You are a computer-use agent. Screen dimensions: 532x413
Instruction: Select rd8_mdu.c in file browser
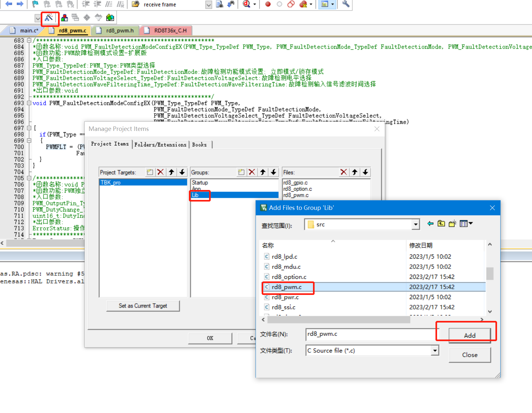(x=286, y=267)
